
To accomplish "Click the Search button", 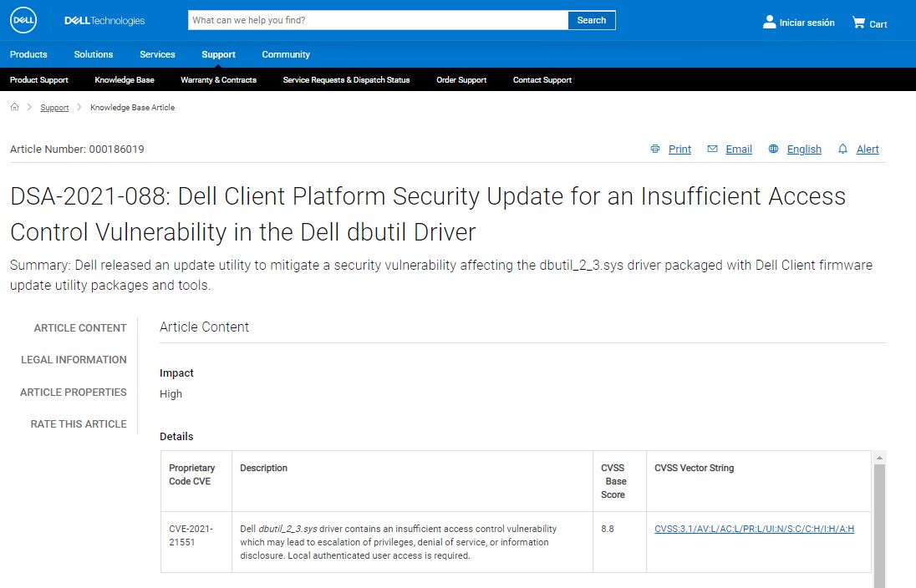I will (592, 20).
